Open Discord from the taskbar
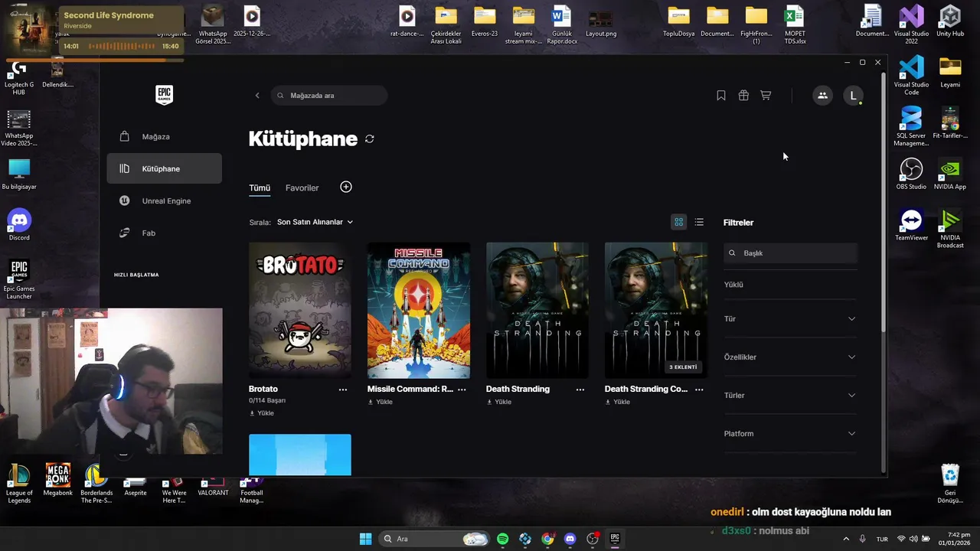 click(x=570, y=539)
